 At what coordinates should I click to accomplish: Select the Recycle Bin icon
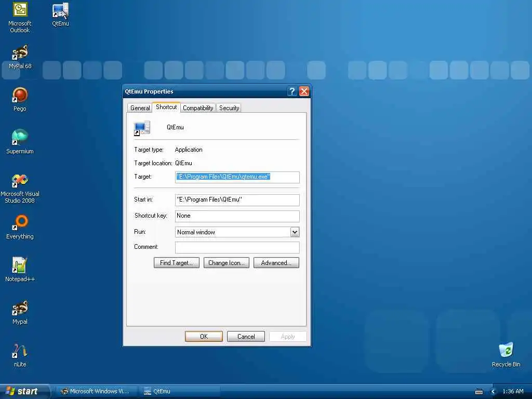tap(506, 355)
